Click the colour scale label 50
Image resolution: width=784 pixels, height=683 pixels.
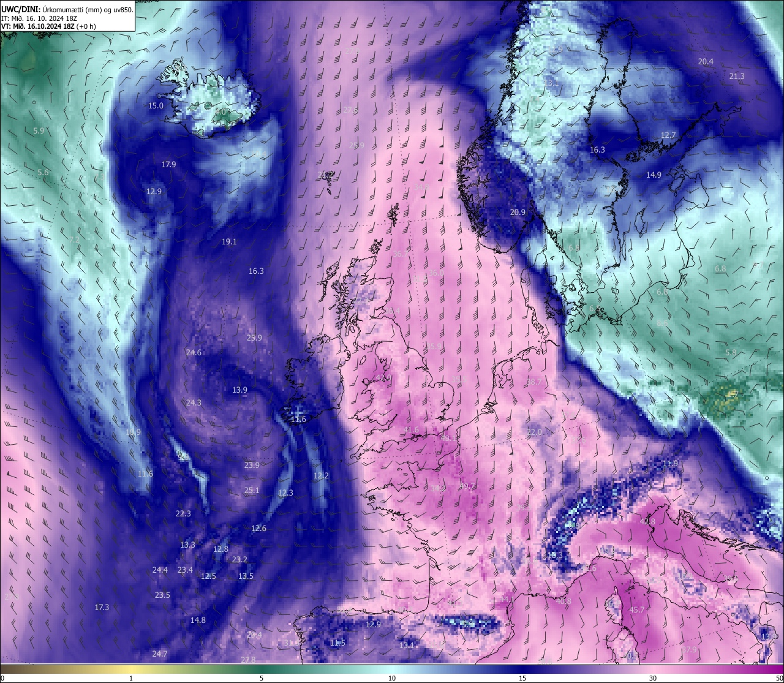778,678
